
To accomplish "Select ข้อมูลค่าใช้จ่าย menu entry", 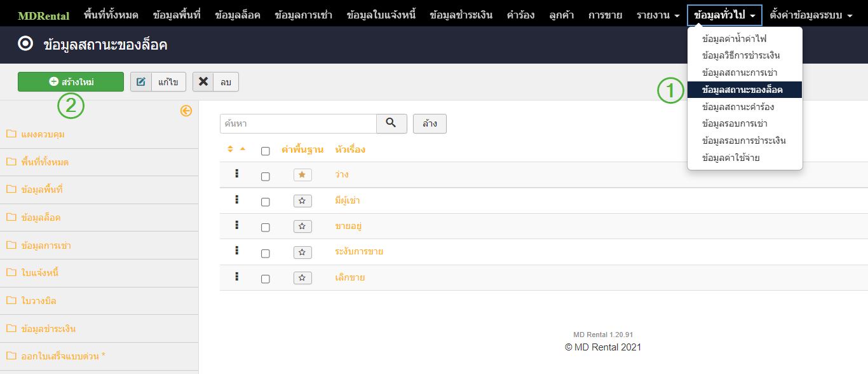I will [x=745, y=157].
